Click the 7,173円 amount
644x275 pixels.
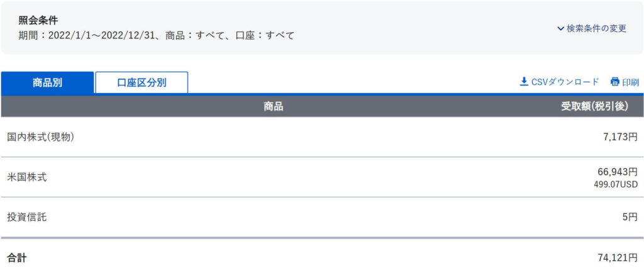point(620,137)
